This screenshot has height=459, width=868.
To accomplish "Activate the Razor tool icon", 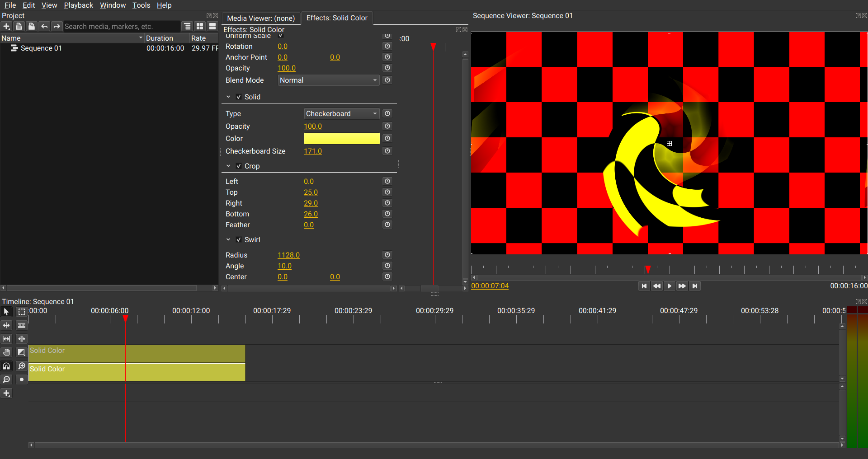I will (x=21, y=325).
